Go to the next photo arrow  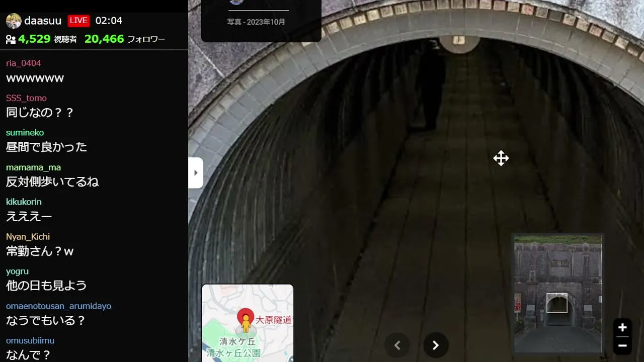tap(436, 345)
